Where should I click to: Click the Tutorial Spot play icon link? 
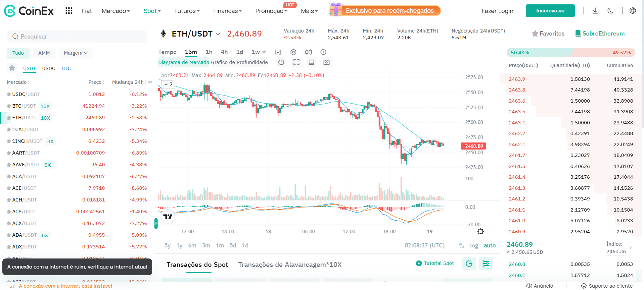tap(419, 263)
